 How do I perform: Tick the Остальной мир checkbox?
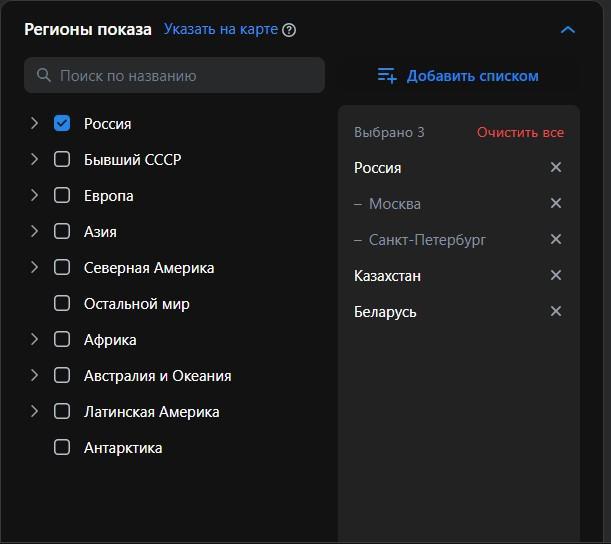pos(62,304)
